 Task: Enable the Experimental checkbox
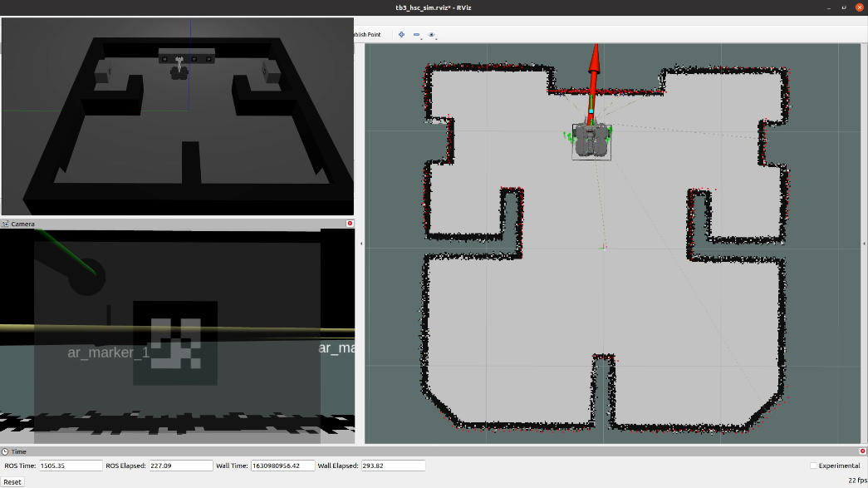(x=813, y=466)
